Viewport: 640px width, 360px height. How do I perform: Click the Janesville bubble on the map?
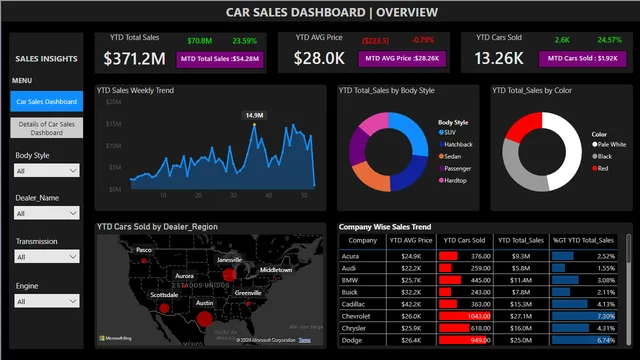(x=229, y=274)
